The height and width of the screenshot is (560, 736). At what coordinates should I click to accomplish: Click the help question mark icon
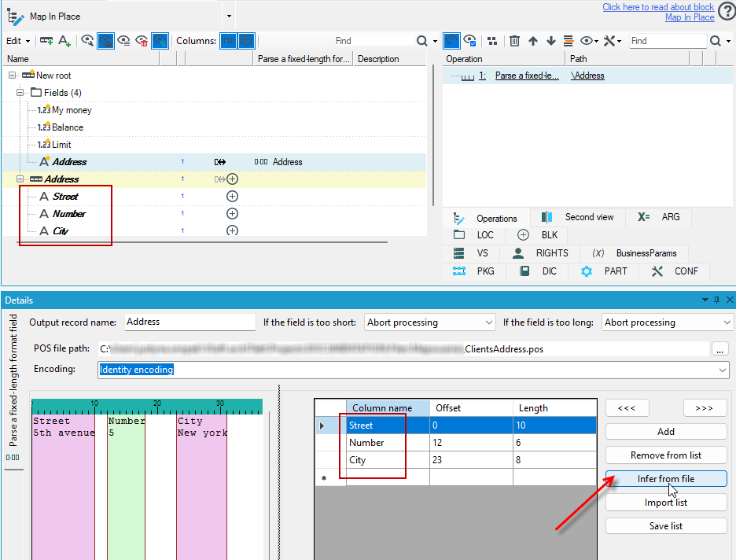(x=727, y=13)
